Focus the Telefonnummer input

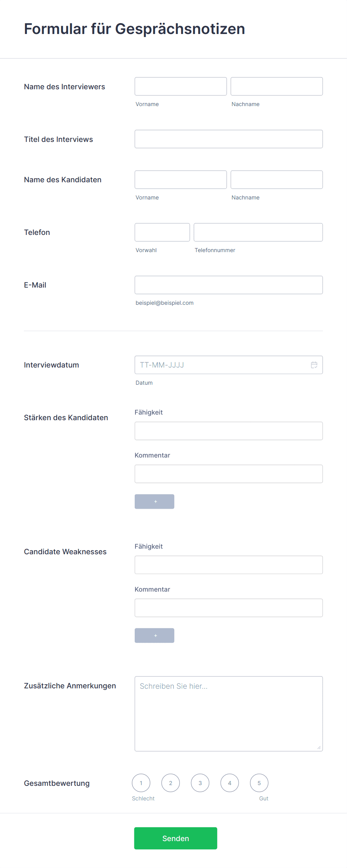258,232
